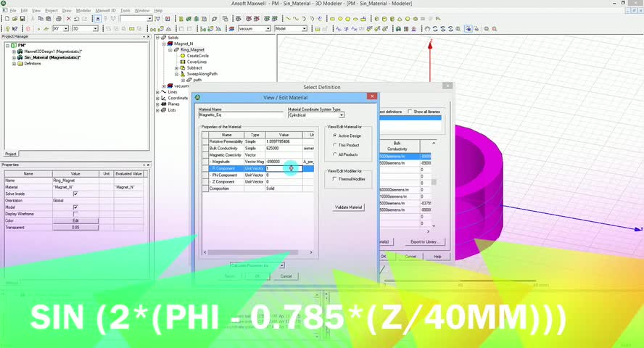Screen dimensions: 644x348
Task: Click the red Delete X icon
Action: click(x=69, y=19)
